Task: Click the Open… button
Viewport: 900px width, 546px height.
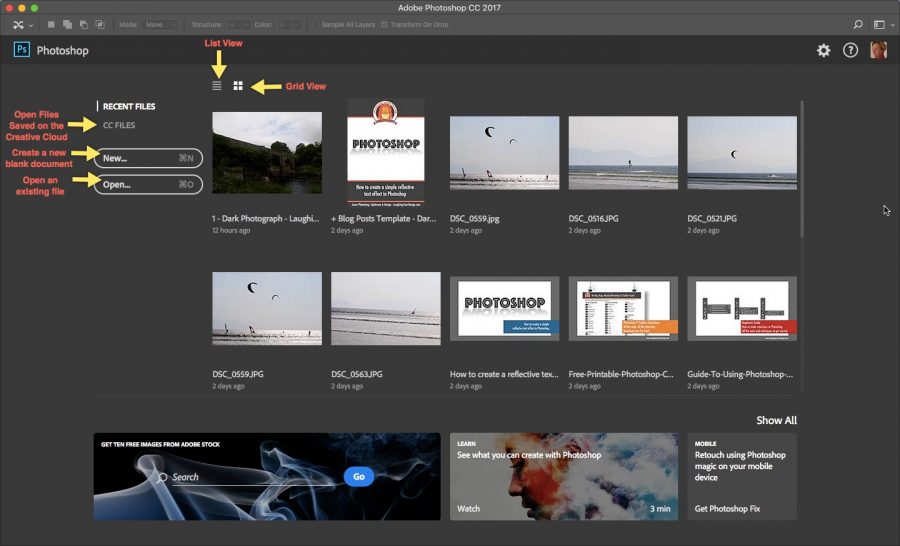Action: [x=148, y=184]
